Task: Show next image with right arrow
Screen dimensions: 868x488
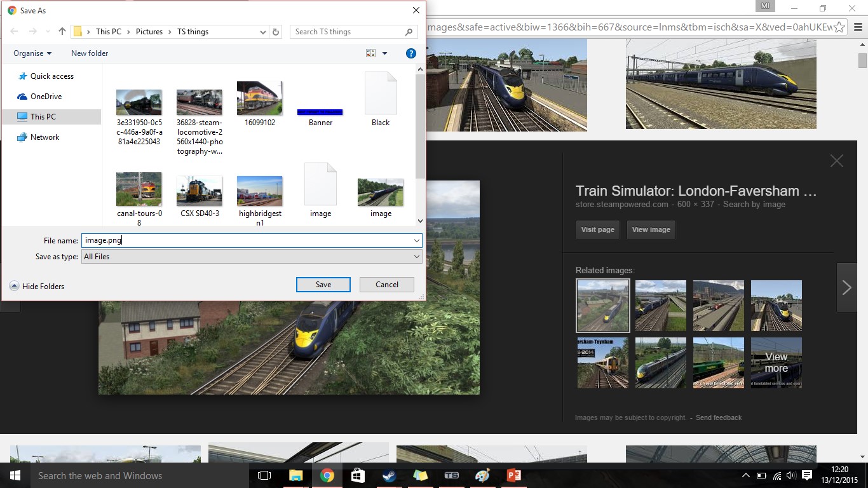Action: (846, 288)
